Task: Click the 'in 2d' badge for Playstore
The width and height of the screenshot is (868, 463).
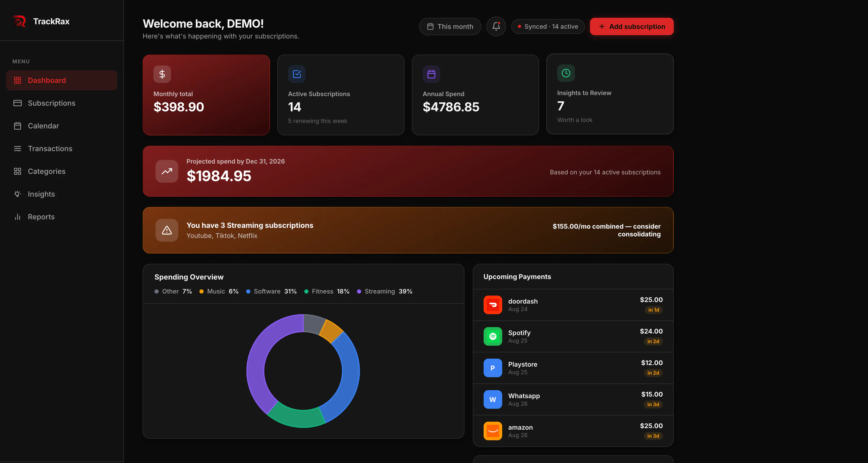Action: point(653,373)
